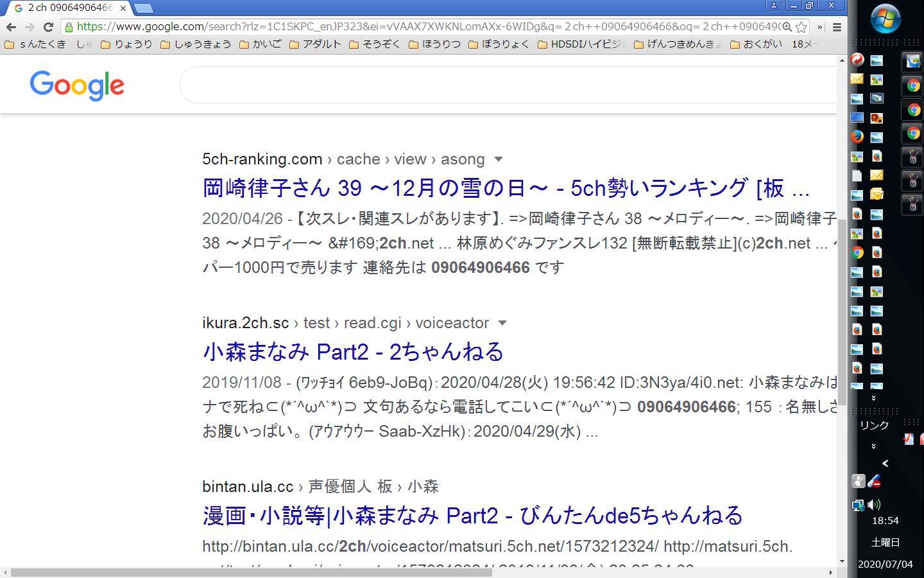Screen dimensions: 924x578
Task: Open the そうぞく bookmark folder
Action: (375, 44)
